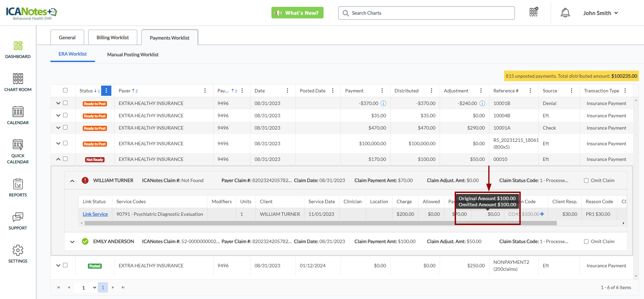The width and height of the screenshot is (644, 299).
Task: Click the Link Service hyperlink
Action: [x=95, y=214]
